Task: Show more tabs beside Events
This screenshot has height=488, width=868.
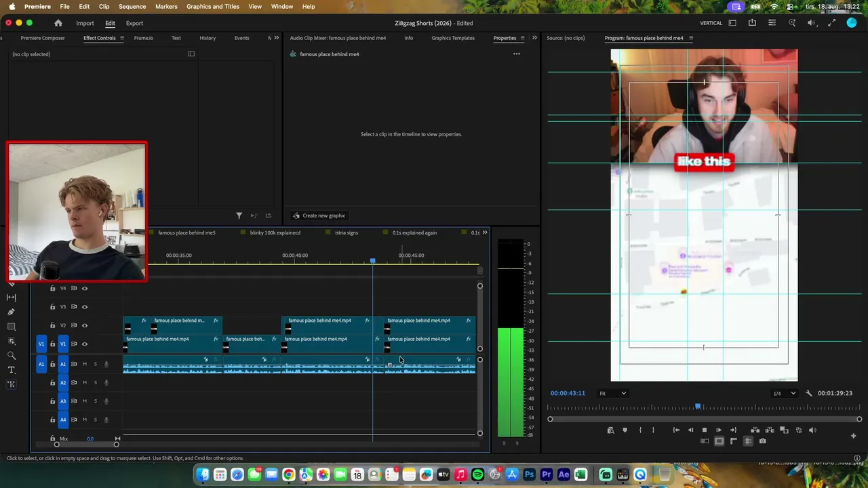Action: pyautogui.click(x=276, y=38)
